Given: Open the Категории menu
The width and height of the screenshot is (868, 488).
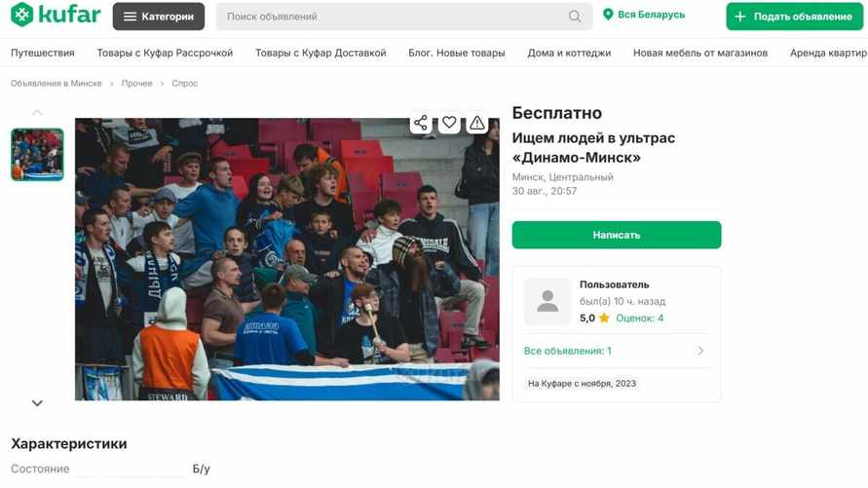Looking at the screenshot, I should pos(159,17).
